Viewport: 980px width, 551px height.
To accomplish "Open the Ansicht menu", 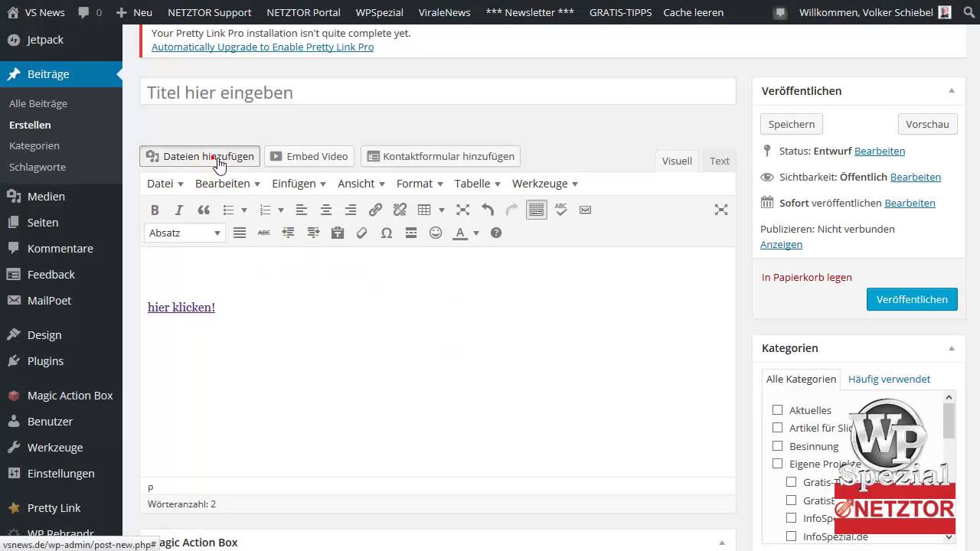I will pyautogui.click(x=361, y=184).
